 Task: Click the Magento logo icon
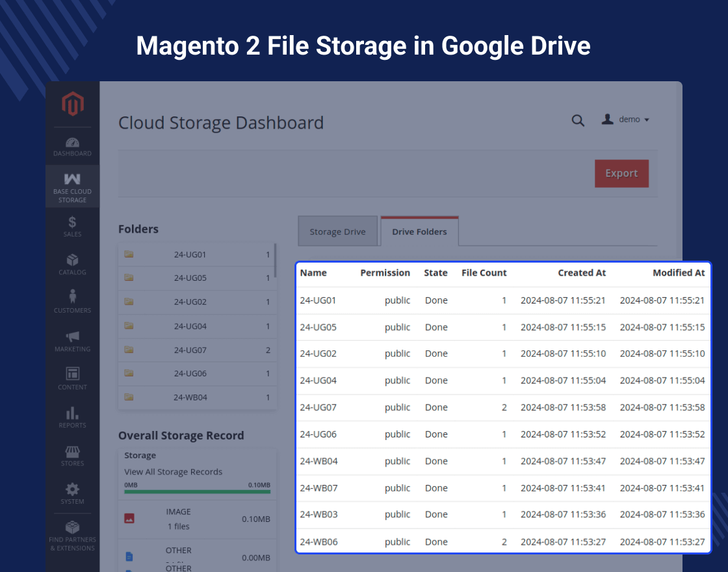tap(72, 105)
